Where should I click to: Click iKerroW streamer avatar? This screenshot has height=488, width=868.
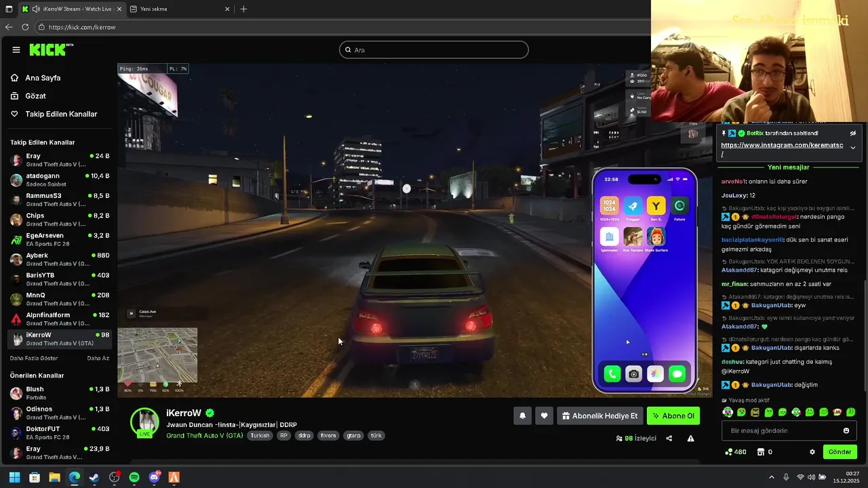[x=144, y=422]
